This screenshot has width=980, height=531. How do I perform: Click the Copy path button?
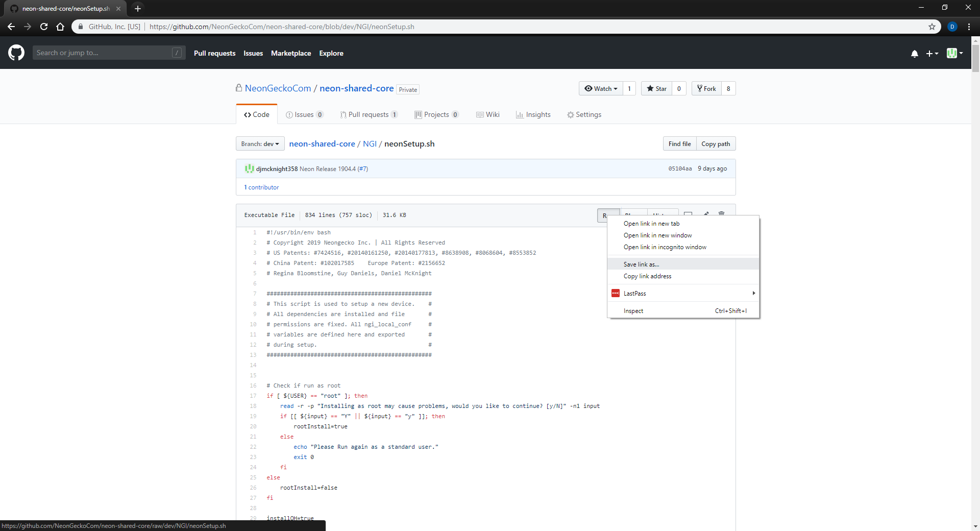click(x=716, y=144)
